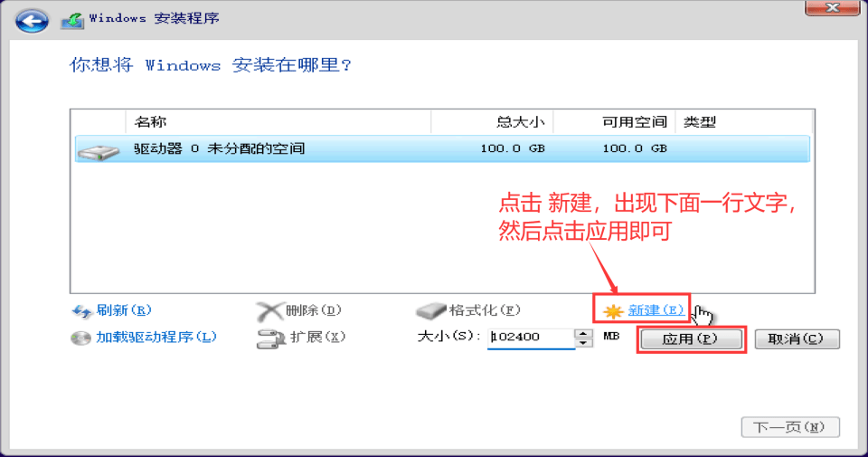This screenshot has width=868, height=457.
Task: Click the 总大小 column header
Action: (492, 122)
